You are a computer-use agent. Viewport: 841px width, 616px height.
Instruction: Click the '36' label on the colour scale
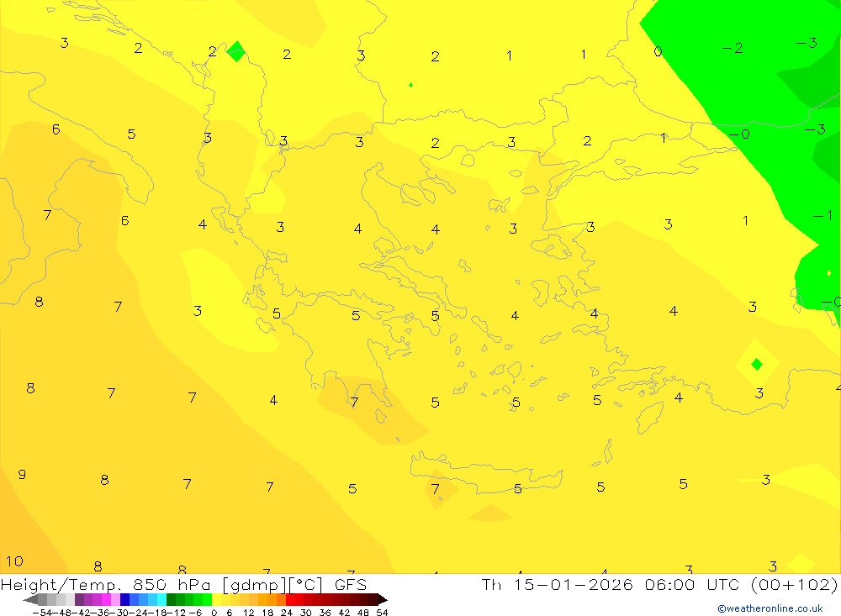325,613
